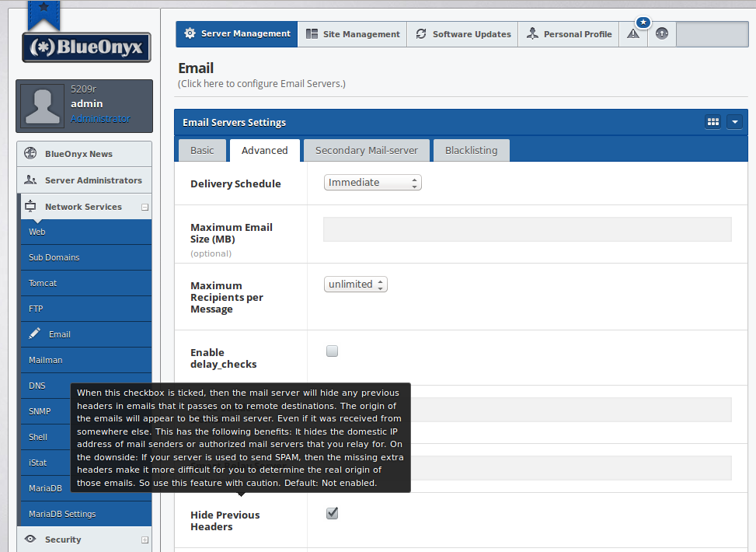Open Mailman in the sidebar
Viewport: 756px width, 552px height.
(x=86, y=360)
